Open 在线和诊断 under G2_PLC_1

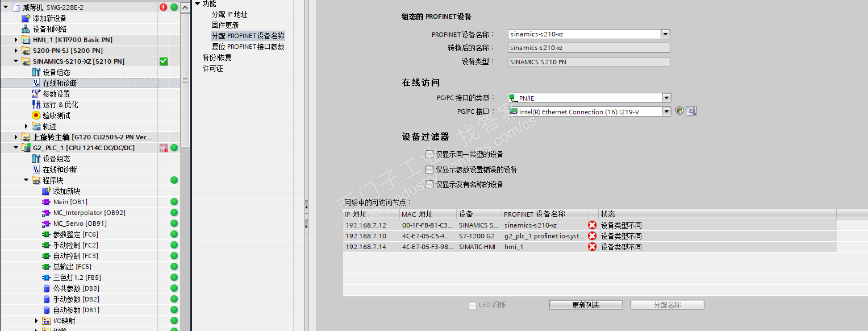click(60, 169)
